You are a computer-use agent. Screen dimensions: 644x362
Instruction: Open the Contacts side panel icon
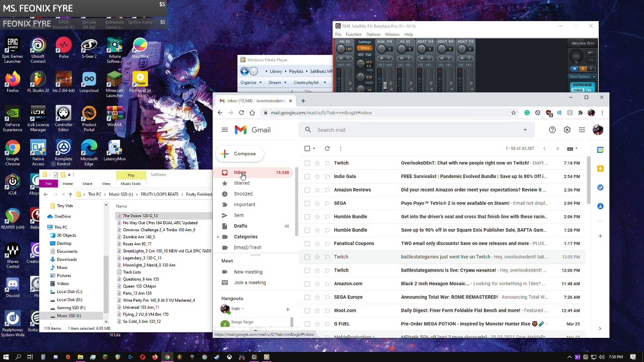[x=600, y=206]
